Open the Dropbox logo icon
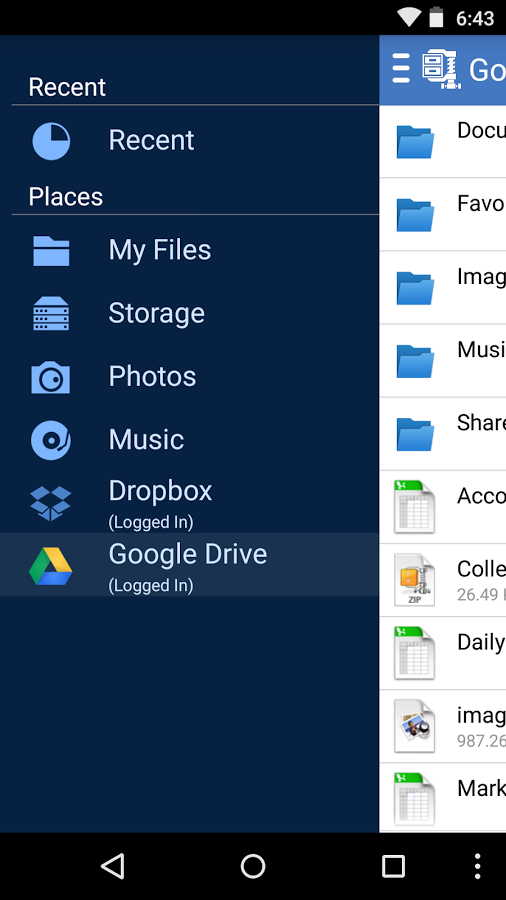Viewport: 506px width, 900px height. pyautogui.click(x=51, y=503)
